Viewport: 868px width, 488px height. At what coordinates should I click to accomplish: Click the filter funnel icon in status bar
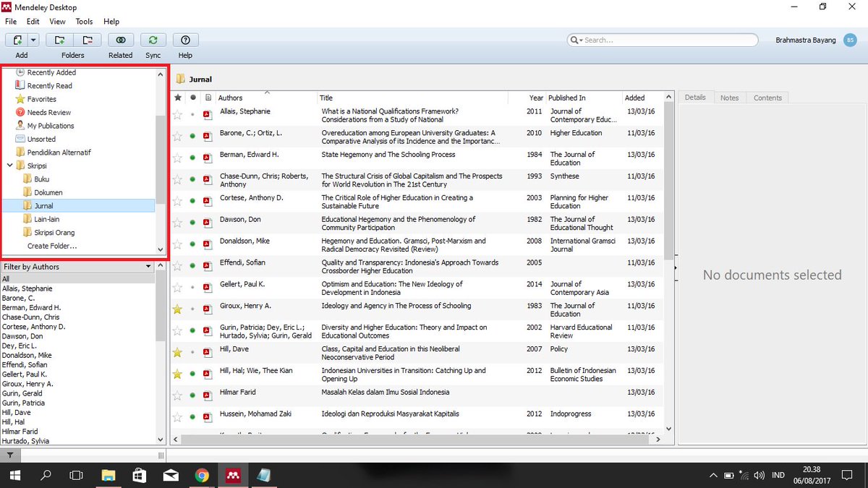[9, 455]
